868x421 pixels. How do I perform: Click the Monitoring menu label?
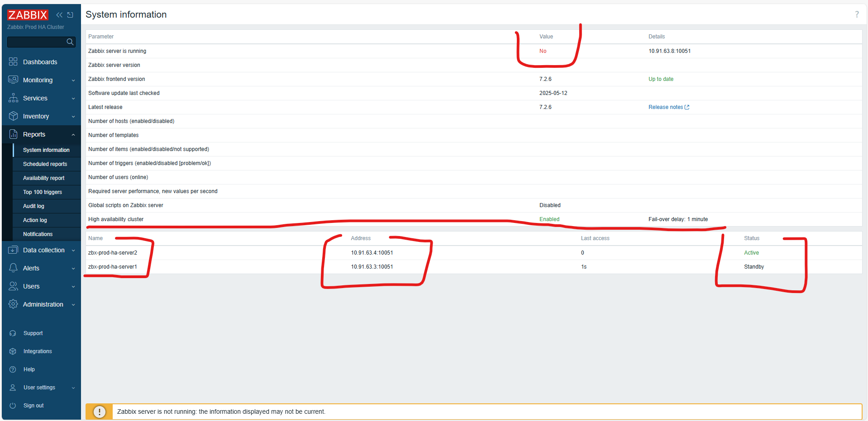(x=38, y=80)
